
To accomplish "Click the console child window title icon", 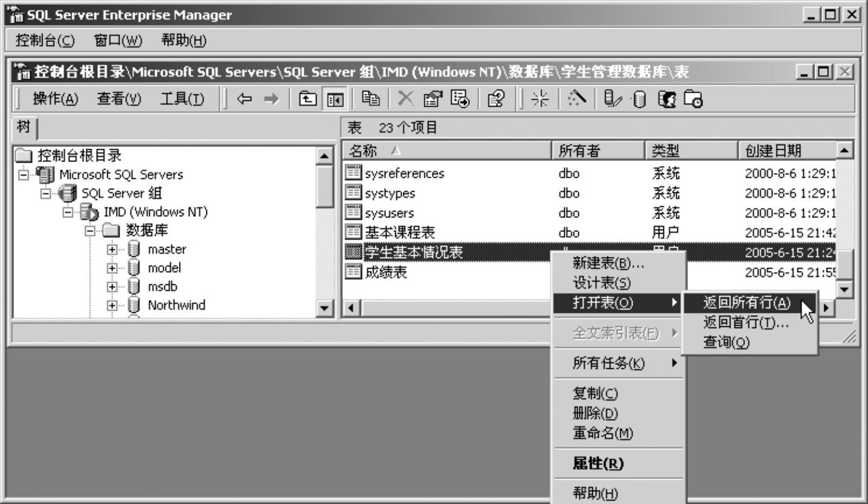I will click(23, 72).
